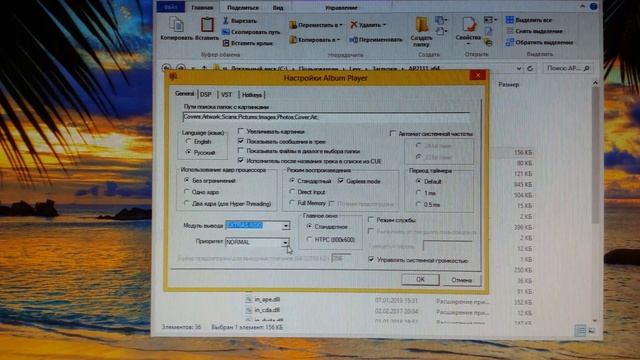
Task: Click the Explorer up-folder arrow icon
Action: (x=204, y=68)
